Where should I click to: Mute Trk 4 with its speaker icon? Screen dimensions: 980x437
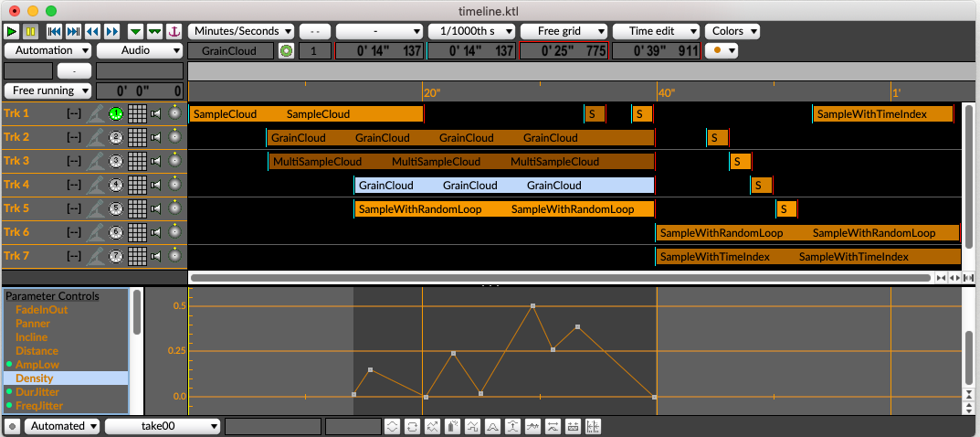pyautogui.click(x=156, y=186)
